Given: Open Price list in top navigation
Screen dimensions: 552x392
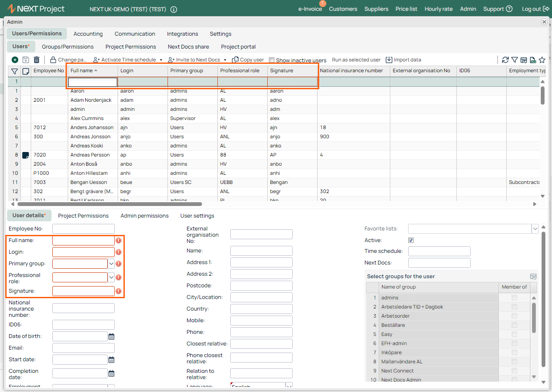Looking at the screenshot, I should click(x=407, y=9).
